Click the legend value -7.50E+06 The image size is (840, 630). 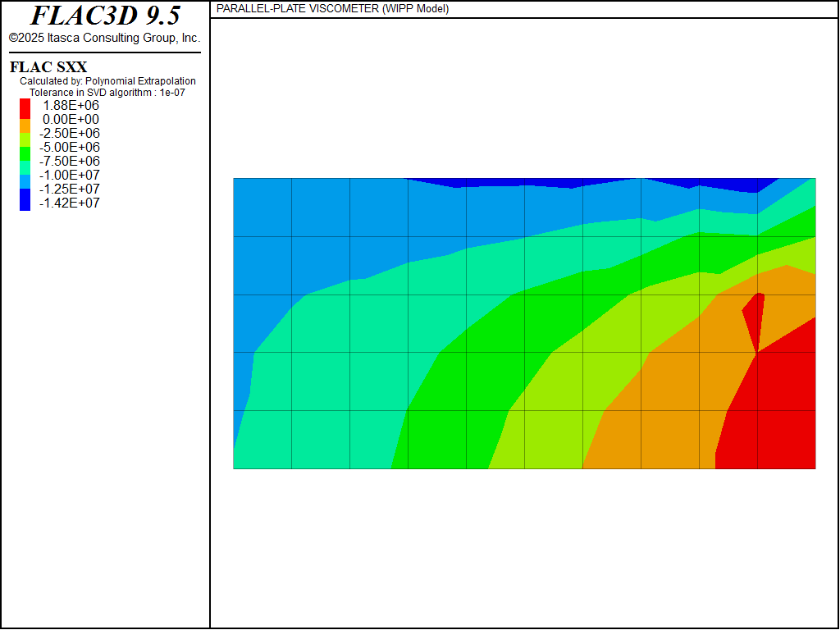(70, 162)
